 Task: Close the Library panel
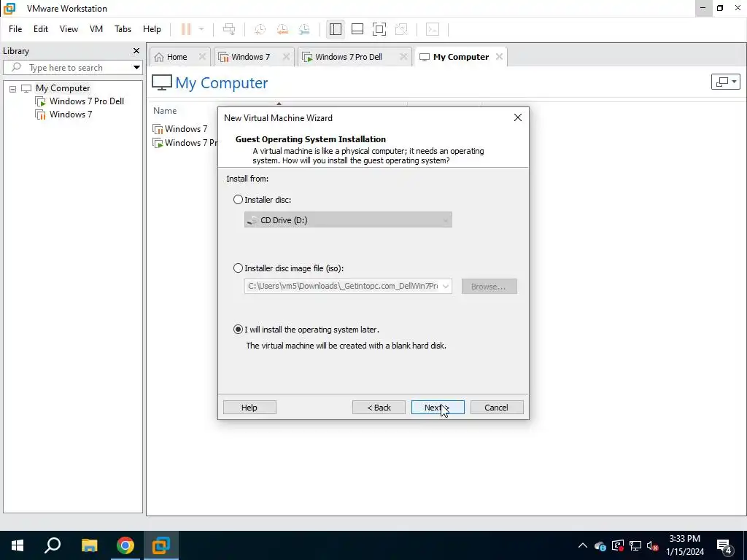pos(136,50)
